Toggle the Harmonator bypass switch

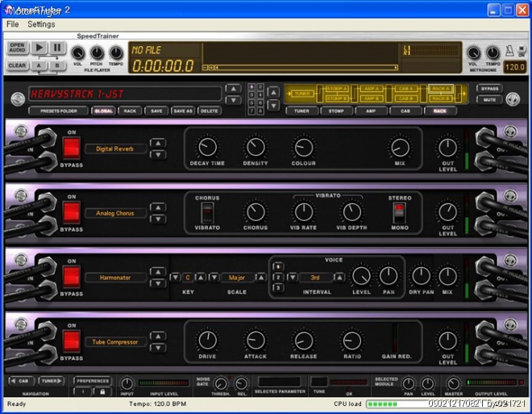pyautogui.click(x=72, y=278)
